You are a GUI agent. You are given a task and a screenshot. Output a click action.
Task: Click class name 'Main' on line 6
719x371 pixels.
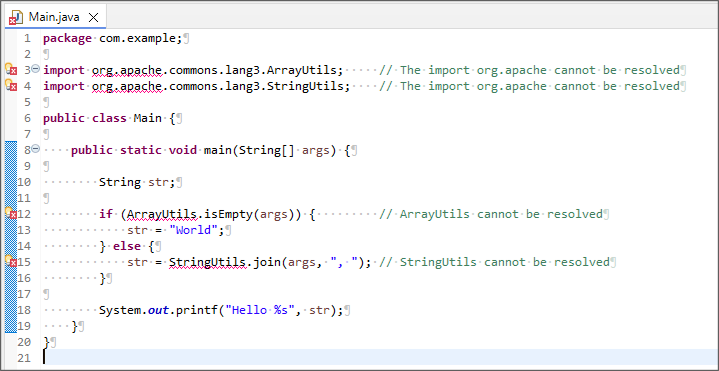pyautogui.click(x=148, y=118)
